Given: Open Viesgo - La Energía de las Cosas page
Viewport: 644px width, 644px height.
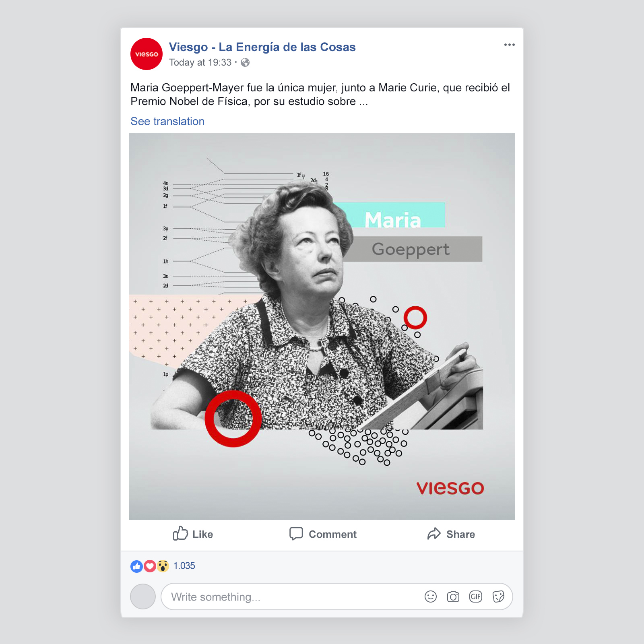Looking at the screenshot, I should pyautogui.click(x=262, y=47).
